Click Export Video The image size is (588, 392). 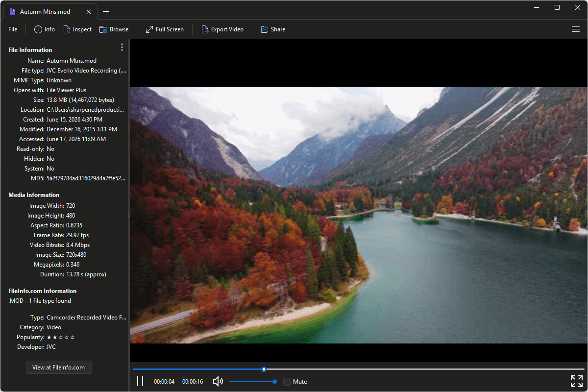[222, 29]
